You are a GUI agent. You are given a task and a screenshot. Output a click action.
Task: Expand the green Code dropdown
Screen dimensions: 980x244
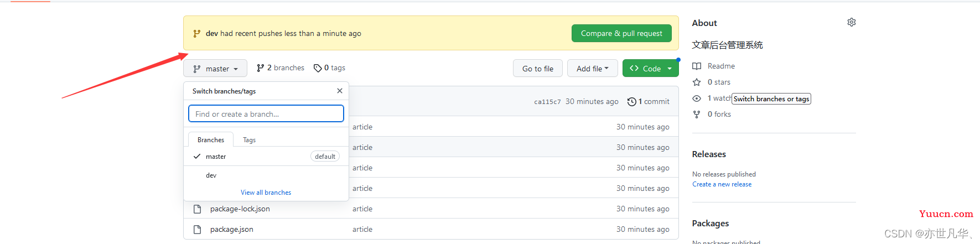[651, 69]
